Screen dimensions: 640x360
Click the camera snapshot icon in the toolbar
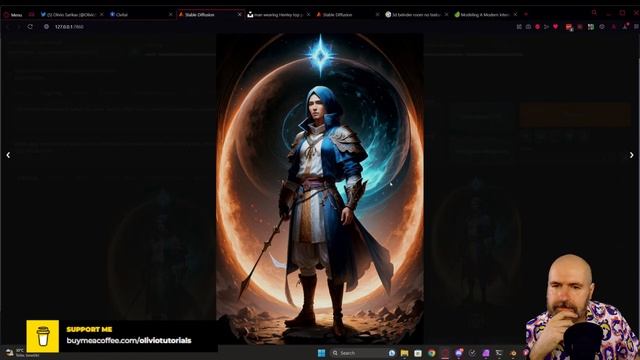(x=528, y=27)
